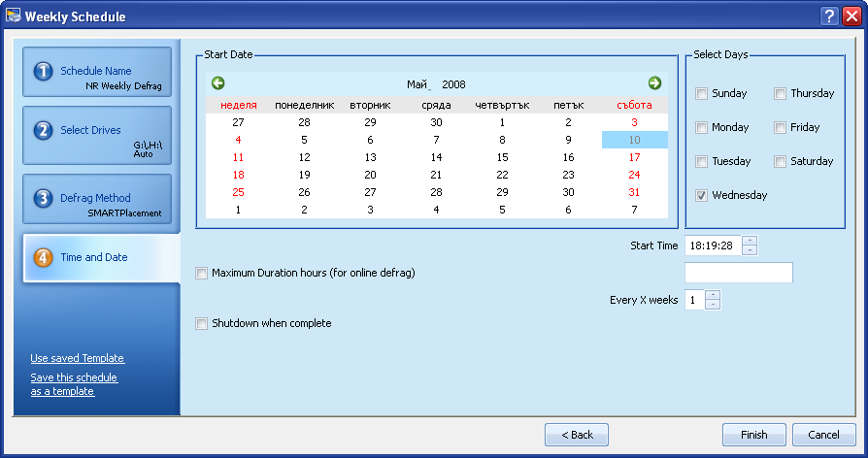
Task: Advance to next month with green right arrow
Action: pos(654,83)
